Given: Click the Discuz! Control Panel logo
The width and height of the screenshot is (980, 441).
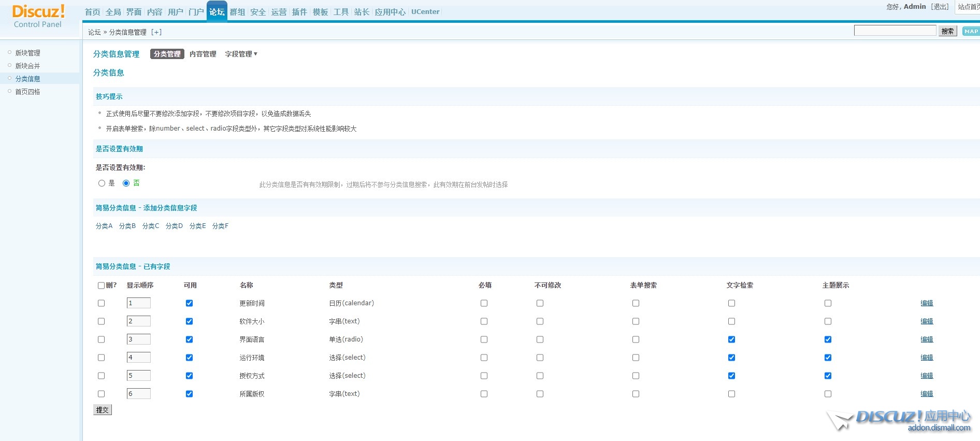Looking at the screenshot, I should (38, 17).
